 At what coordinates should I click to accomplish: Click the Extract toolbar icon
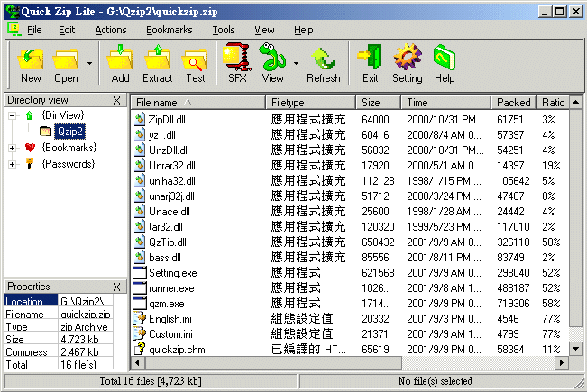pos(158,64)
